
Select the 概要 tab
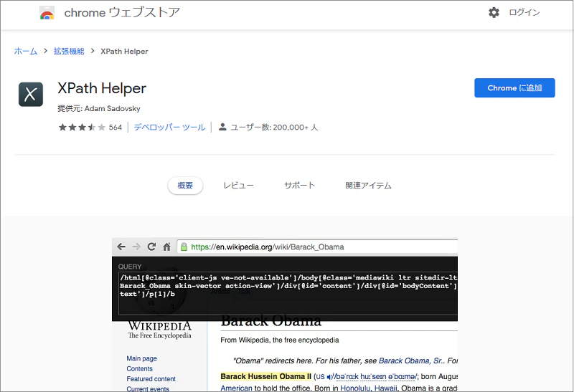(x=185, y=186)
